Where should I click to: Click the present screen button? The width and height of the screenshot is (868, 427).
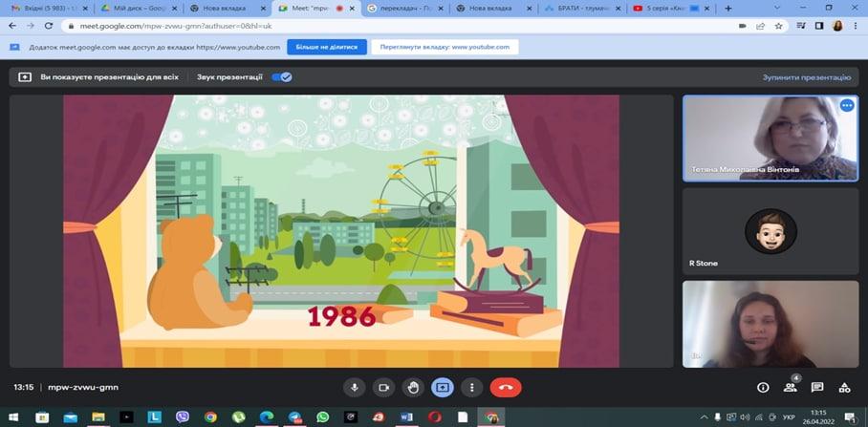tap(442, 388)
